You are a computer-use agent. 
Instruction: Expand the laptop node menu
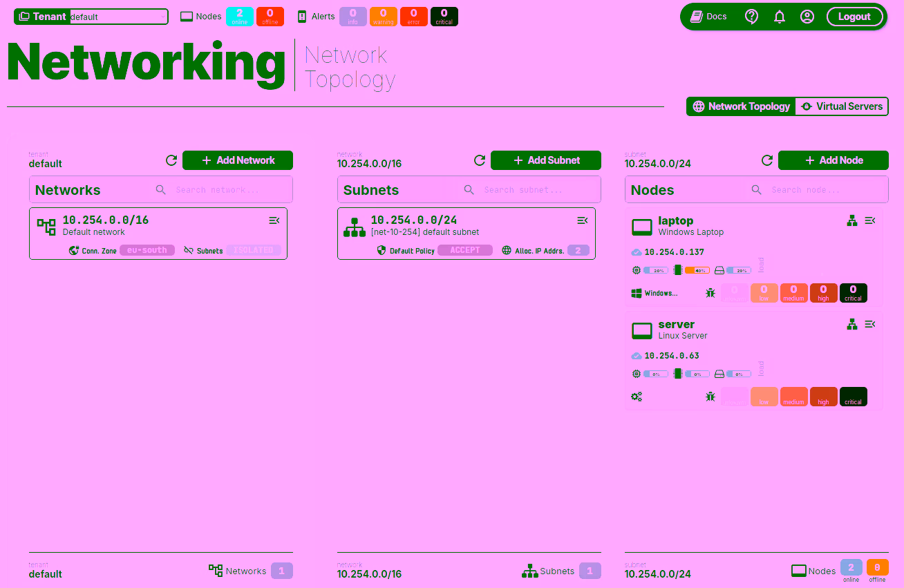pos(870,220)
